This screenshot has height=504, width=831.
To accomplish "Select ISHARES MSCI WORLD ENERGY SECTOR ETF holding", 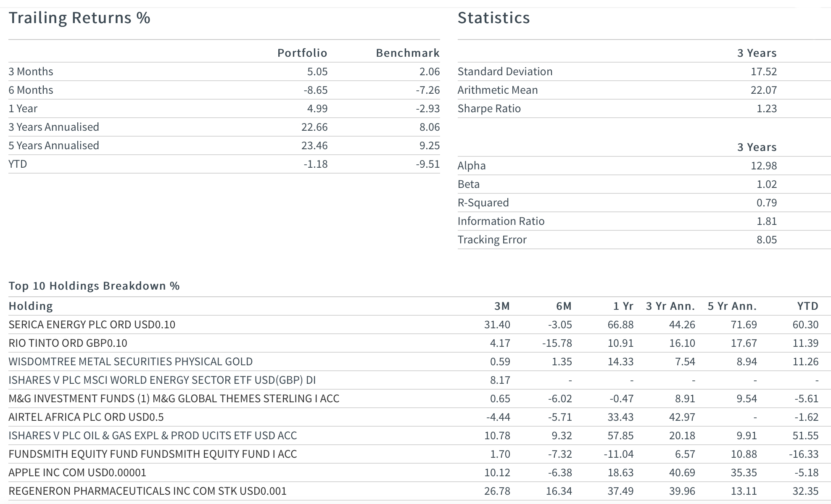I will (x=162, y=380).
